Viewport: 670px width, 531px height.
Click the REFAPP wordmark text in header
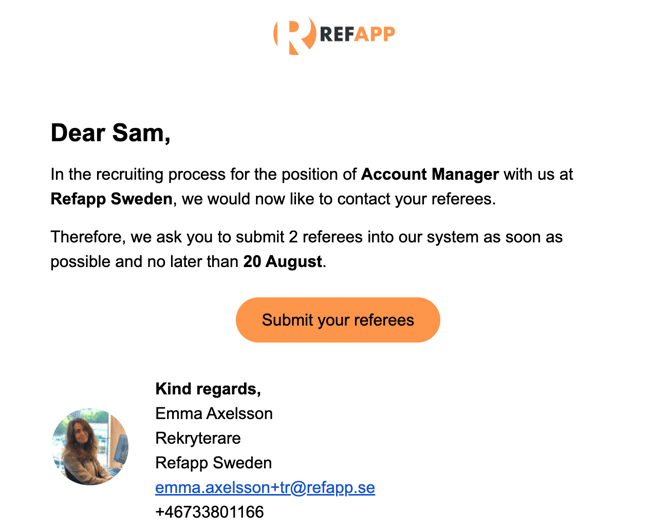click(x=357, y=35)
